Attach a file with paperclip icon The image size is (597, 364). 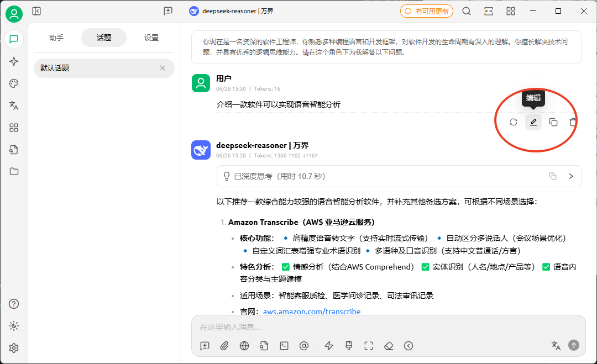pos(224,346)
